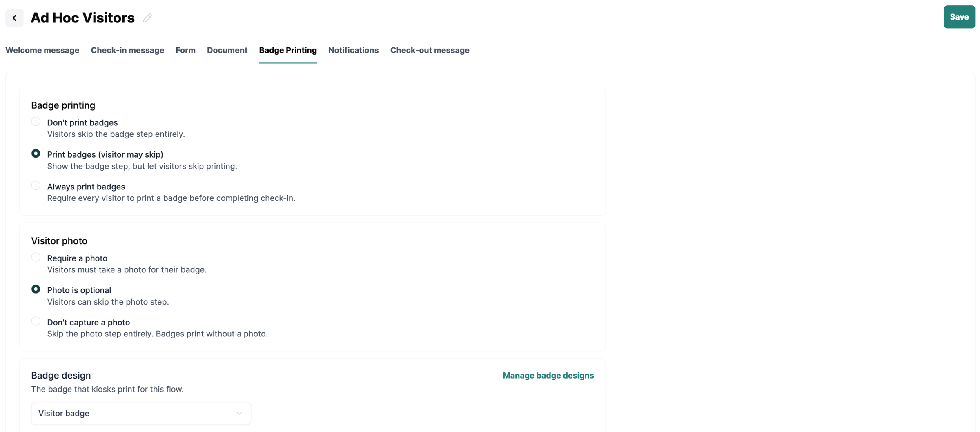Select "Always print badges" radio option
Screen dimensions: 980x432
point(36,186)
